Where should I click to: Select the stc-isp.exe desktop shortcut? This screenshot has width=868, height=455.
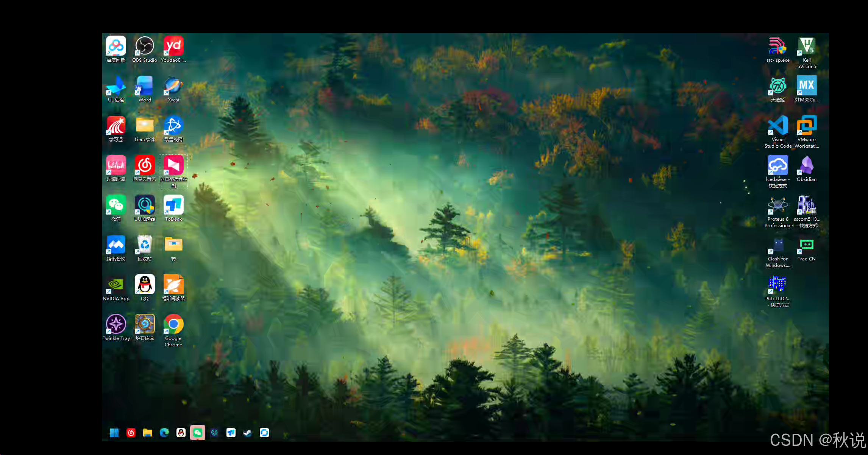pos(778,47)
